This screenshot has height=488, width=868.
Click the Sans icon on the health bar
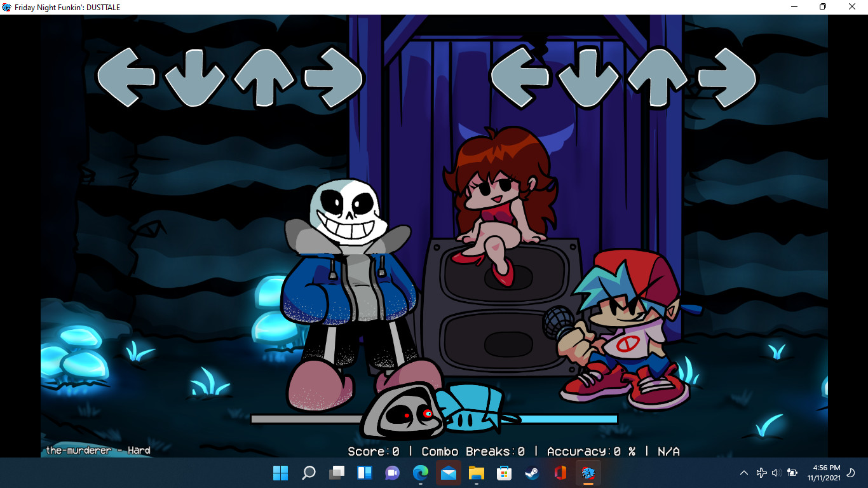404,412
